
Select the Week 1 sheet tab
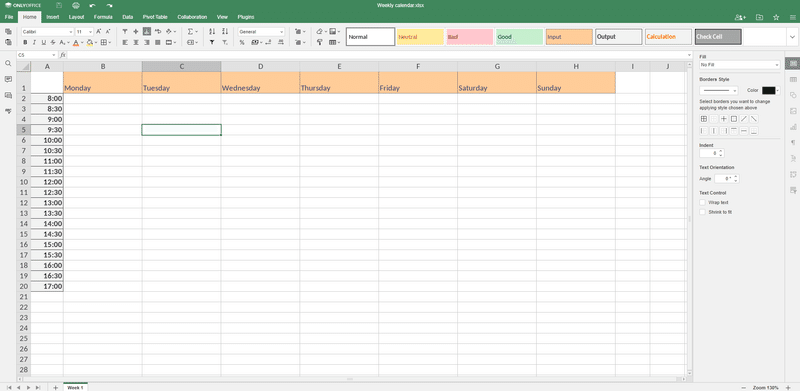(75, 387)
